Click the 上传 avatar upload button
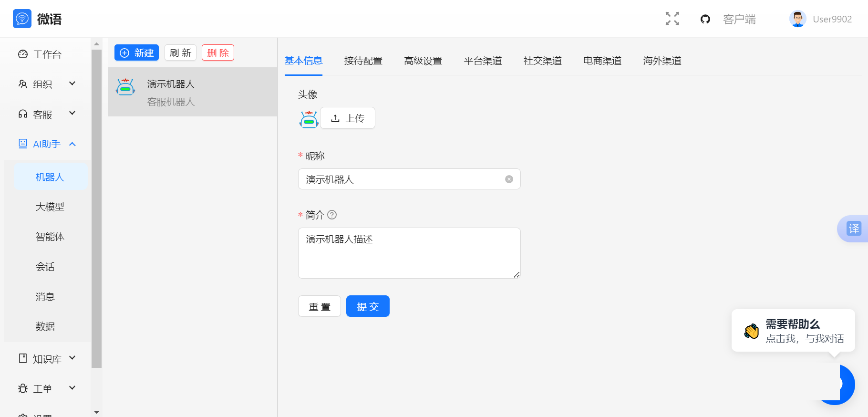 tap(347, 118)
